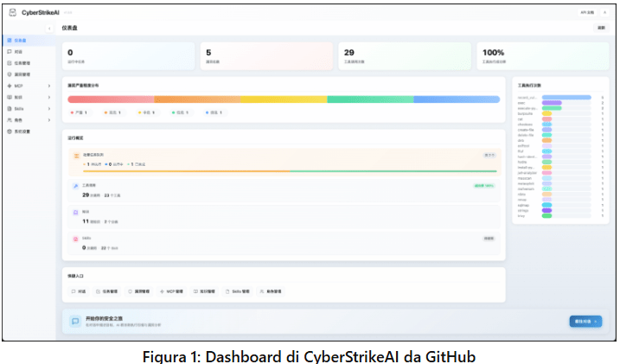The image size is (620, 364).
Task: Click the blue start-chat button at bottom right
Action: point(585,321)
